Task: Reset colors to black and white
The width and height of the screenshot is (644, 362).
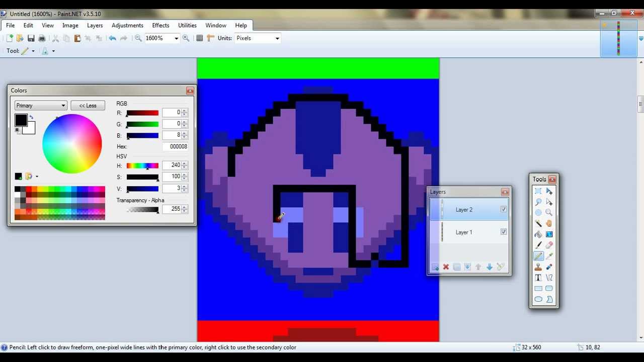Action: point(17,130)
